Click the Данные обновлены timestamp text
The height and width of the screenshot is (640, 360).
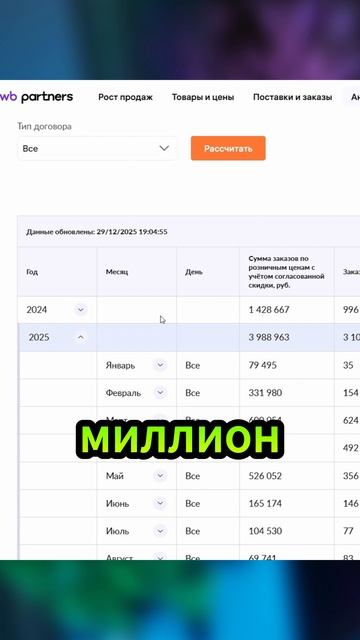[97, 232]
